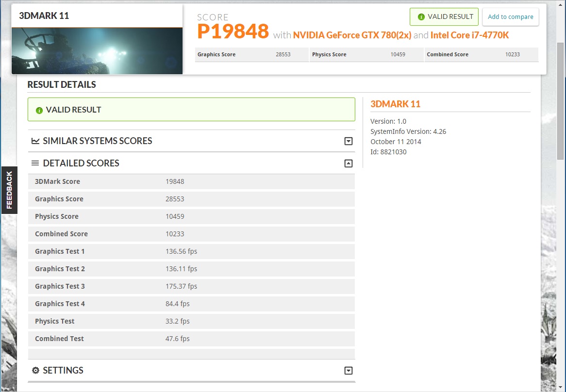Click SystemInfo Version: 4.26 text

[408, 131]
